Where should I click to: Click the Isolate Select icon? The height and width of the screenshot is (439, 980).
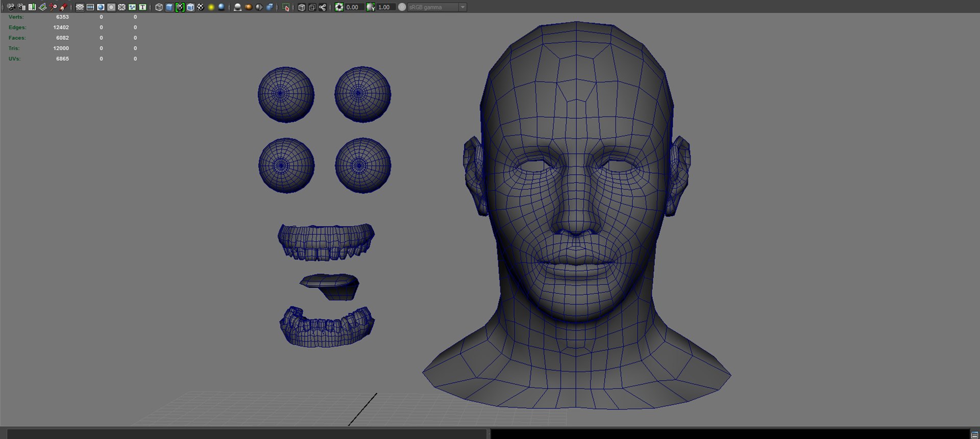286,7
